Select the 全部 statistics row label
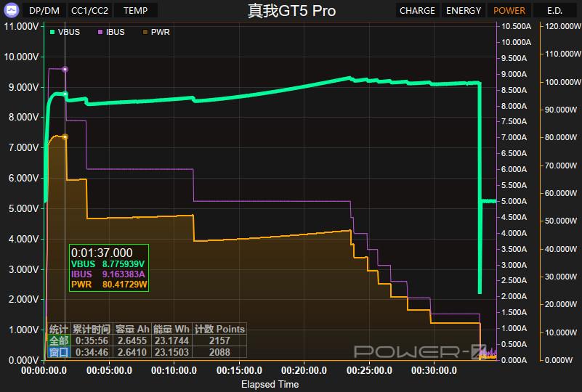The width and height of the screenshot is (582, 392). [59, 340]
